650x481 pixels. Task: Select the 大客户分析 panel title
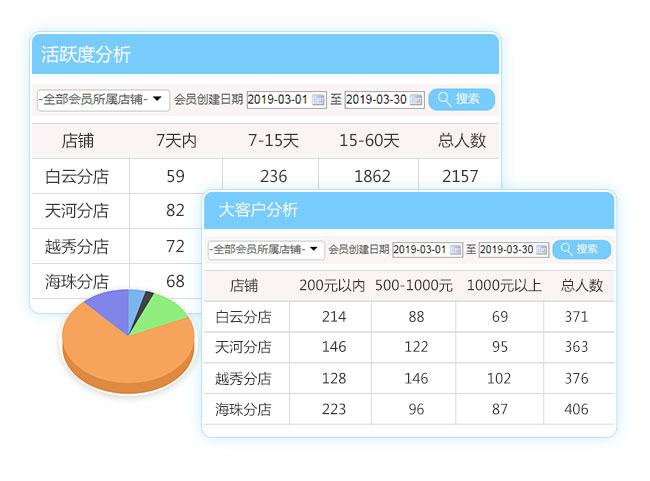point(258,210)
